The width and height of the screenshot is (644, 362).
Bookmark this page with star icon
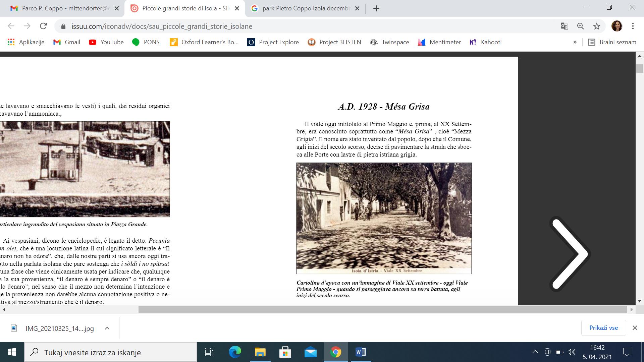click(596, 26)
